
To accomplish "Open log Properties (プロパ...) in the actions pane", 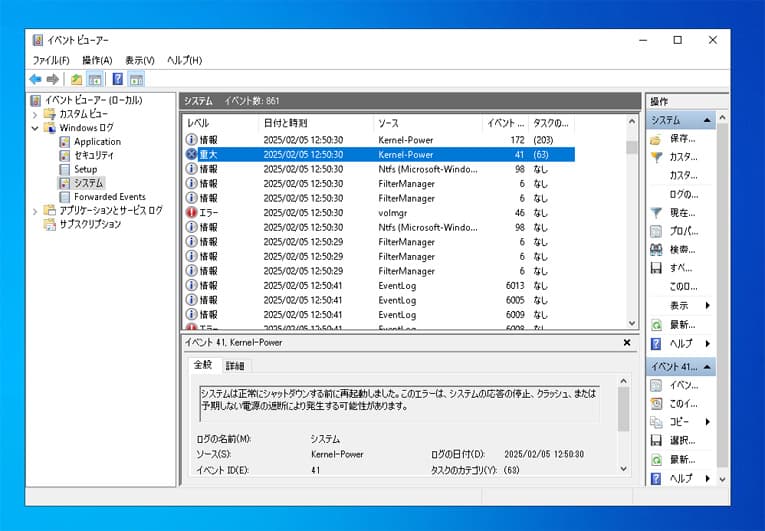I will point(656,231).
